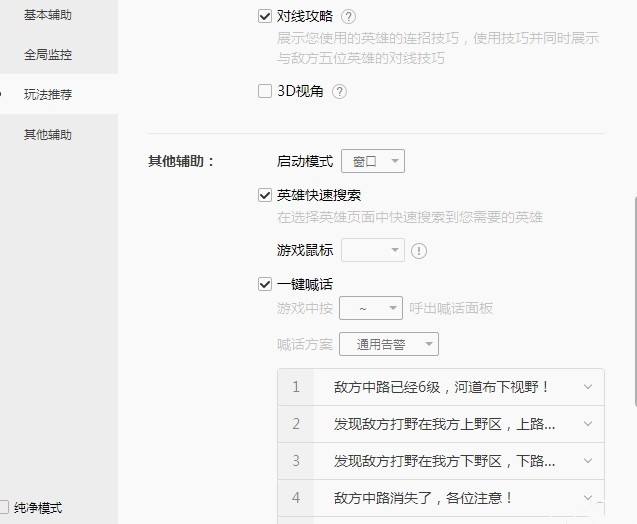Click message 敌方中路已经6级，河道布下视野！
This screenshot has height=524, width=637.
(442, 387)
